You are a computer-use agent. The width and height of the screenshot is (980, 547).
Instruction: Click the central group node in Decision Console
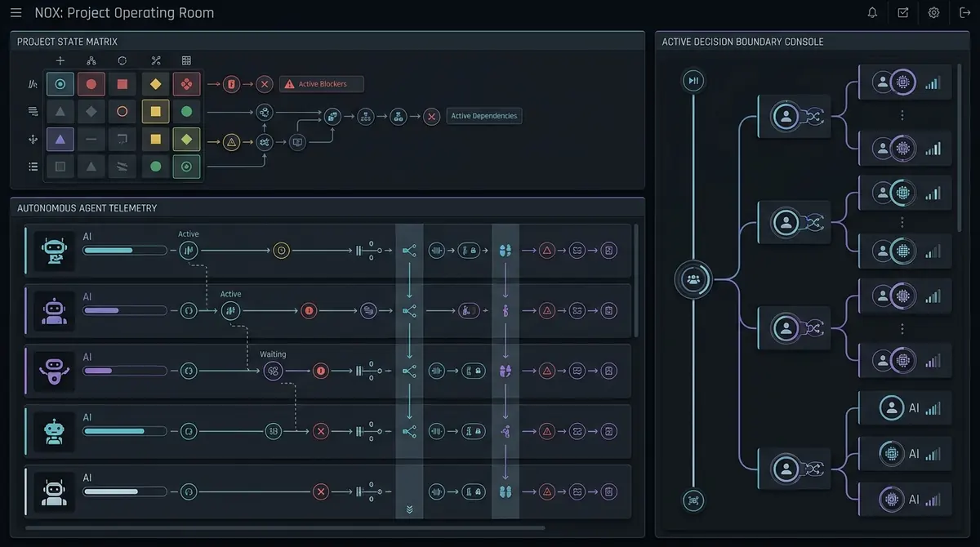pyautogui.click(x=693, y=279)
